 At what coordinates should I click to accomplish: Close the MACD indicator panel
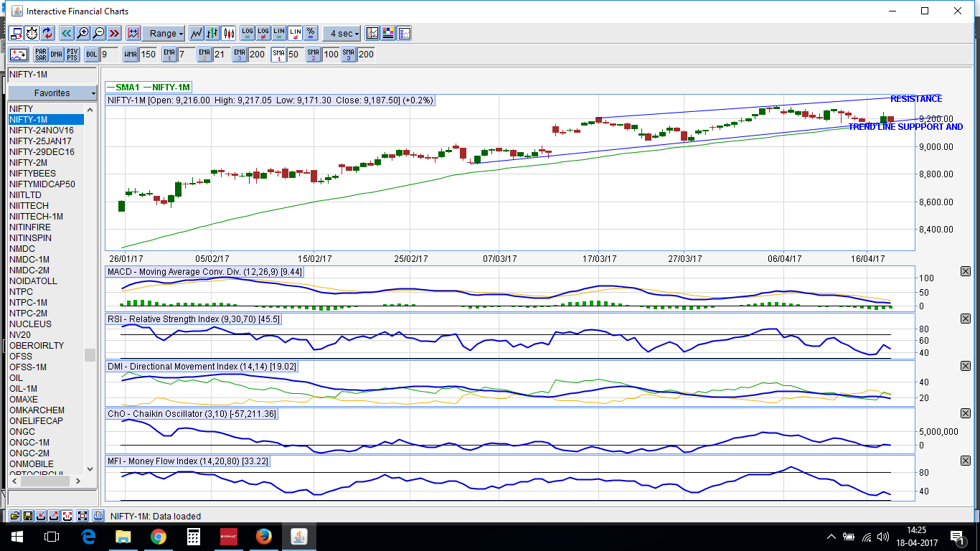pos(965,271)
